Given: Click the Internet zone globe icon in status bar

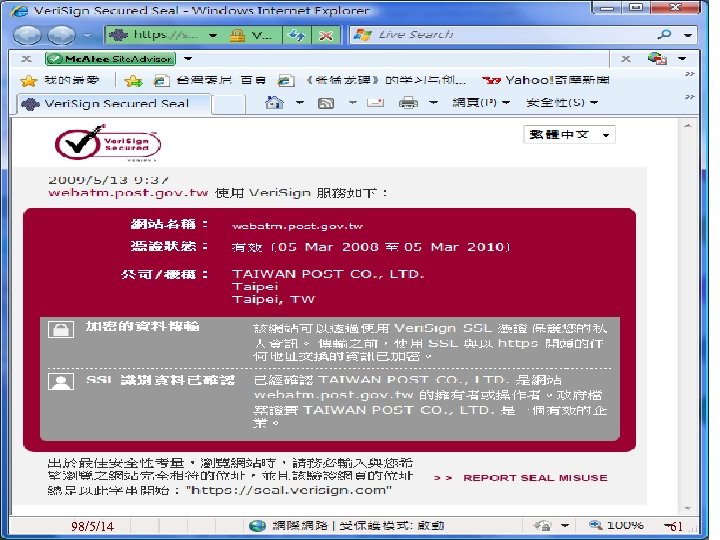Looking at the screenshot, I should tap(258, 526).
